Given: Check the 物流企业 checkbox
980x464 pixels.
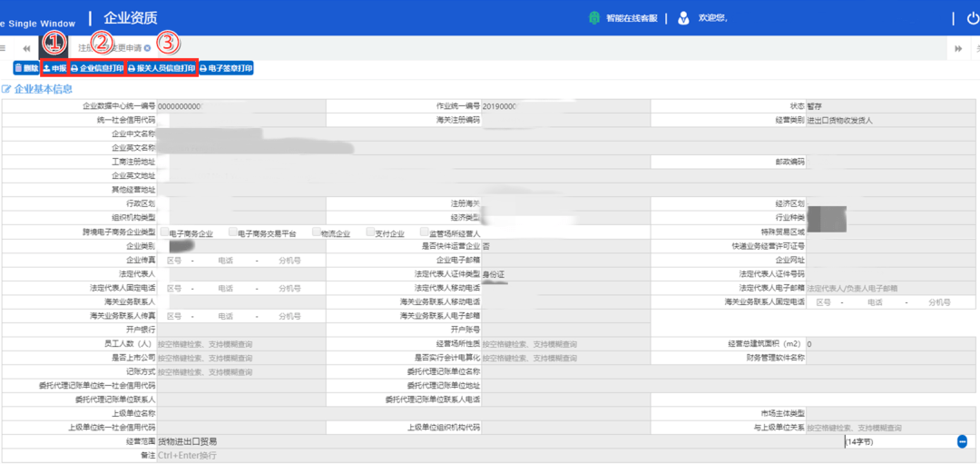Looking at the screenshot, I should pos(316,232).
